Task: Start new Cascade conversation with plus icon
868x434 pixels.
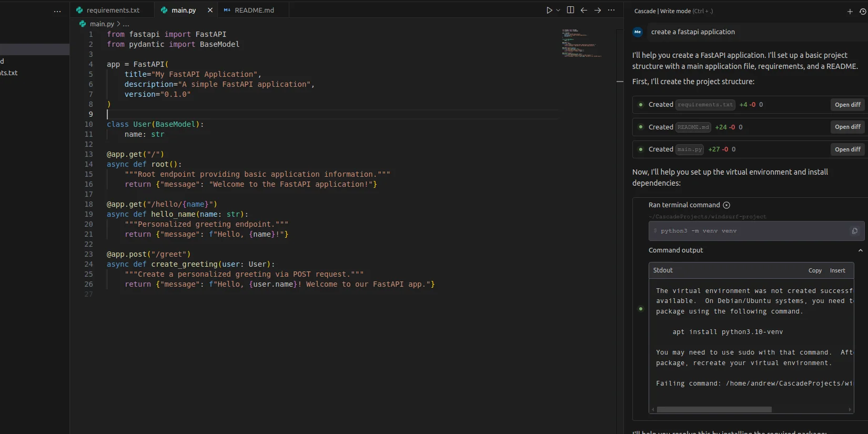Action: pyautogui.click(x=850, y=11)
